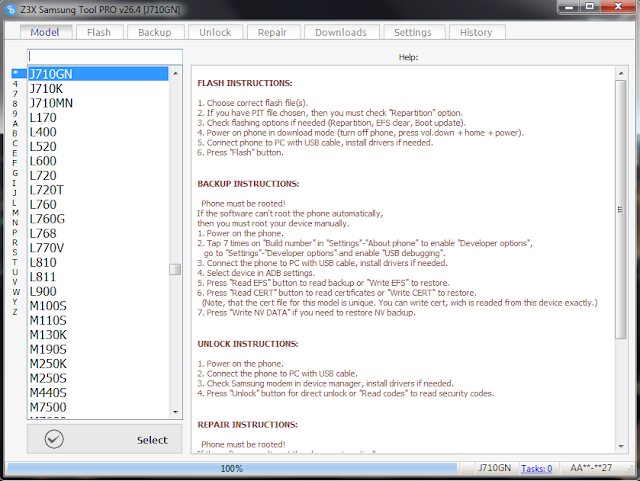
Task: Confirm with the Select button
Action: click(104, 439)
